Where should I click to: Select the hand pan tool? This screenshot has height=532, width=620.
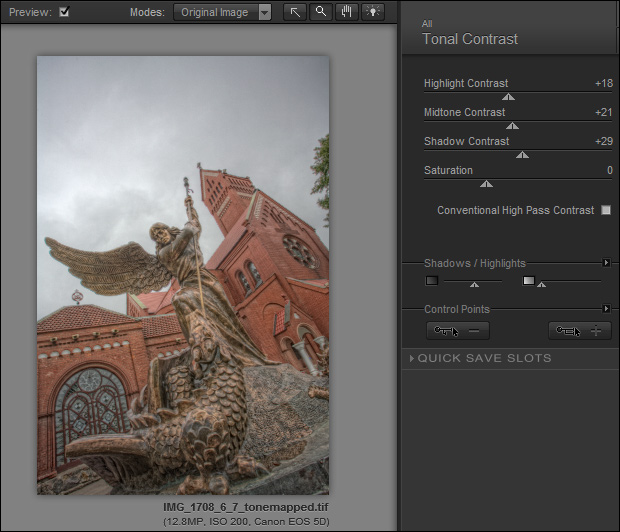347,12
